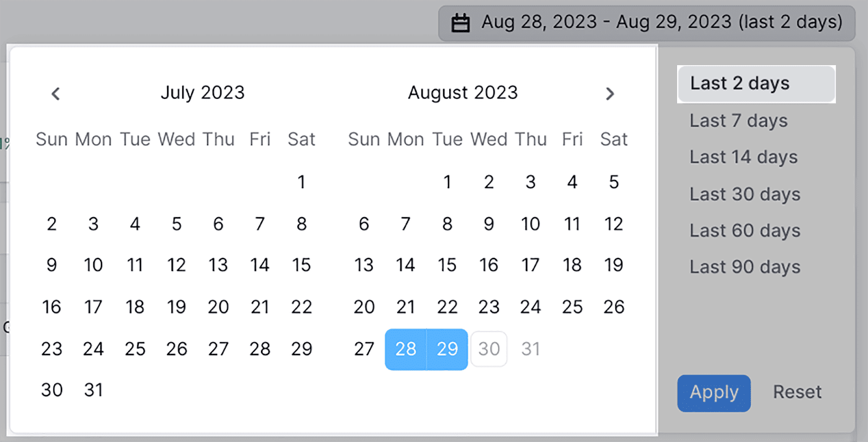Select August 5 under the Sat column
The width and height of the screenshot is (868, 442).
click(x=614, y=182)
